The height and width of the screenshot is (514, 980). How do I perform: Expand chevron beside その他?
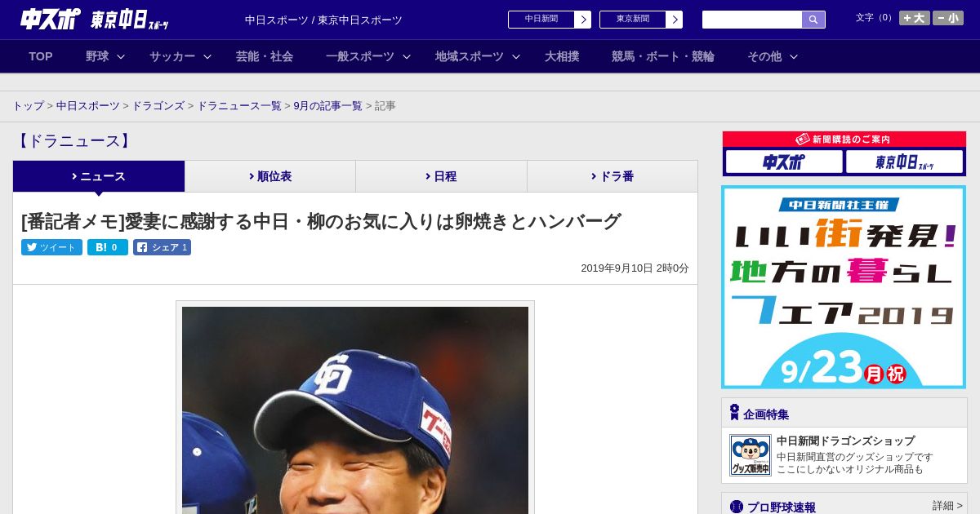point(794,56)
